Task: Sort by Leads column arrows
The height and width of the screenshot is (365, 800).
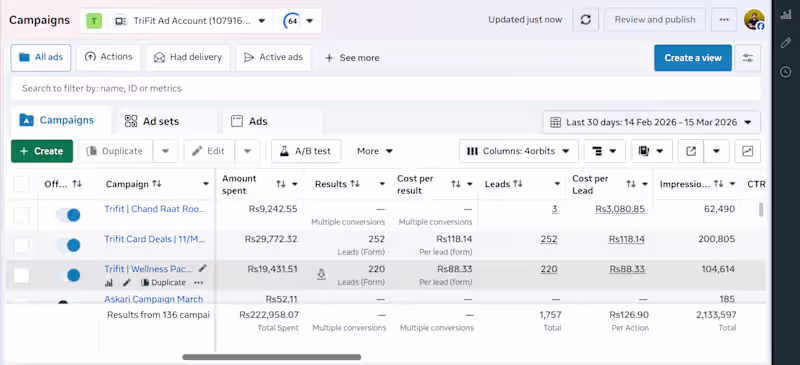Action: tap(518, 184)
